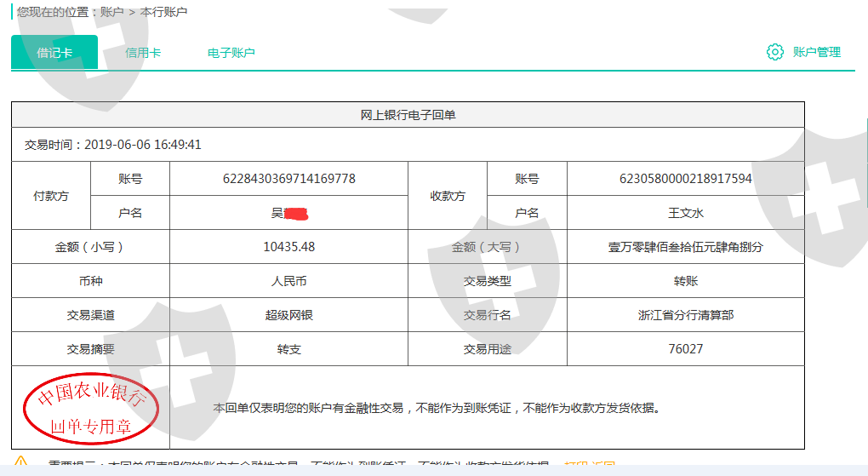Image resolution: width=868 pixels, height=476 pixels.
Task: Click the disclaimer text beginning 本回单仅表明
Action: [x=437, y=408]
